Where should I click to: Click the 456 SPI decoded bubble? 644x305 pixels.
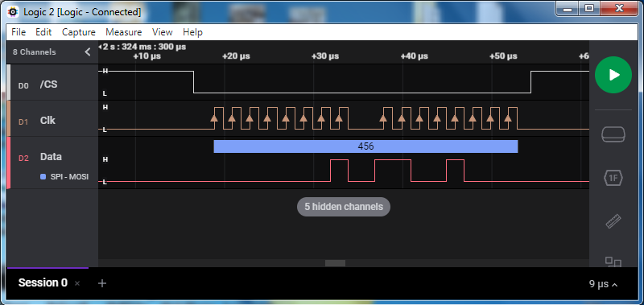[x=365, y=146]
